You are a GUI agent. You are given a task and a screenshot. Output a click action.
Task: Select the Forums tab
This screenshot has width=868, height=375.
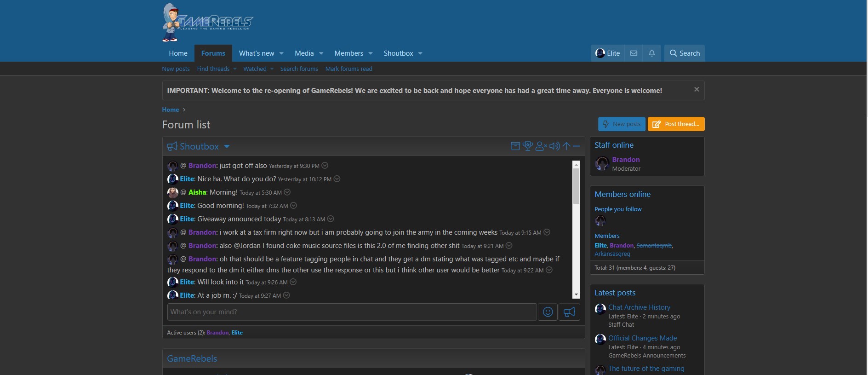click(x=213, y=53)
